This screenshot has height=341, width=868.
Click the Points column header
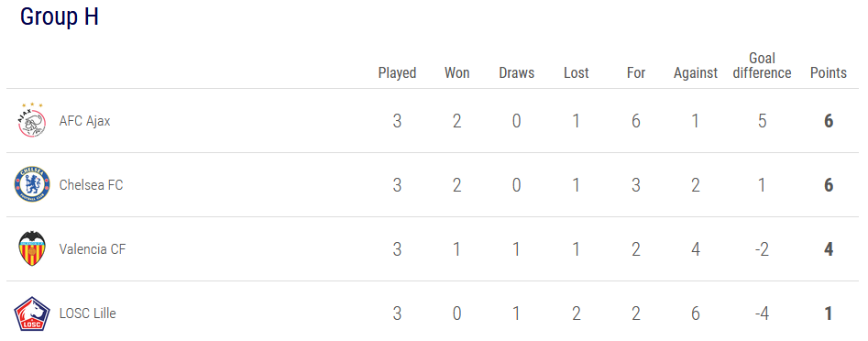[x=829, y=73]
